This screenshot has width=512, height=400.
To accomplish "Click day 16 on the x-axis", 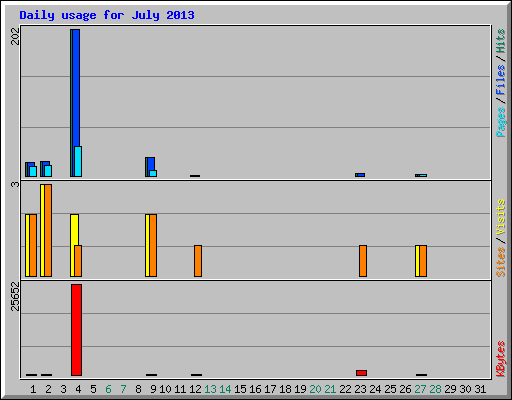I will 255,389.
